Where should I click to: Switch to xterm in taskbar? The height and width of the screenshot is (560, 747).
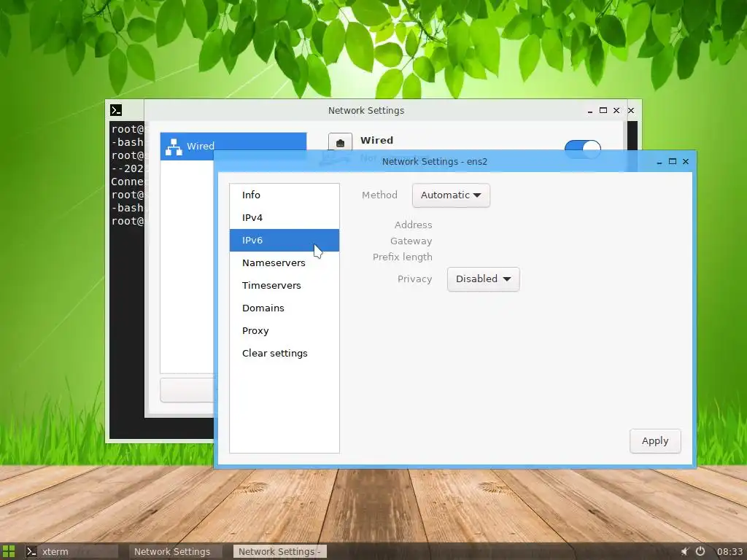[71, 551]
